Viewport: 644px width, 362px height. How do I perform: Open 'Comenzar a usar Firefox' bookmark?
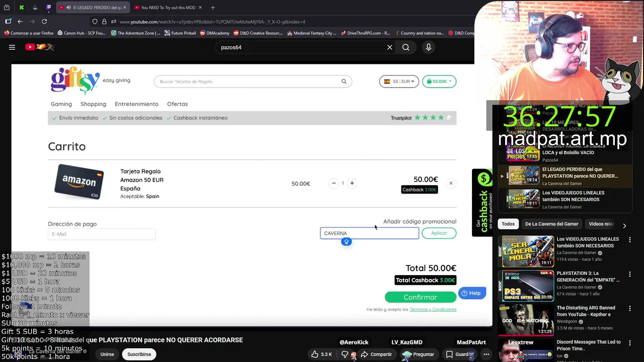[29, 33]
